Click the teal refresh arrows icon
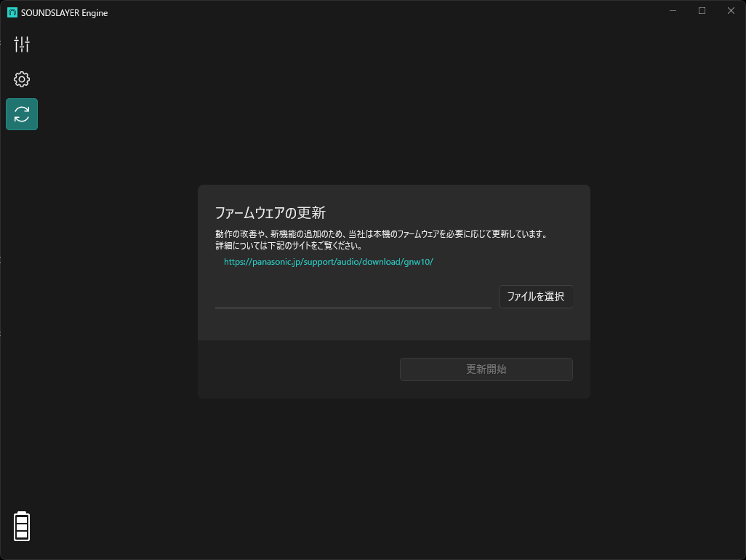 [22, 114]
